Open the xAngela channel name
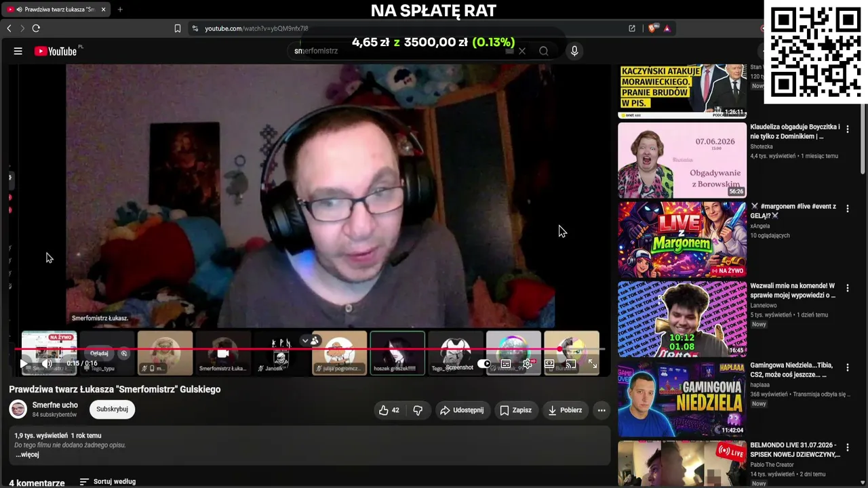 click(x=762, y=226)
